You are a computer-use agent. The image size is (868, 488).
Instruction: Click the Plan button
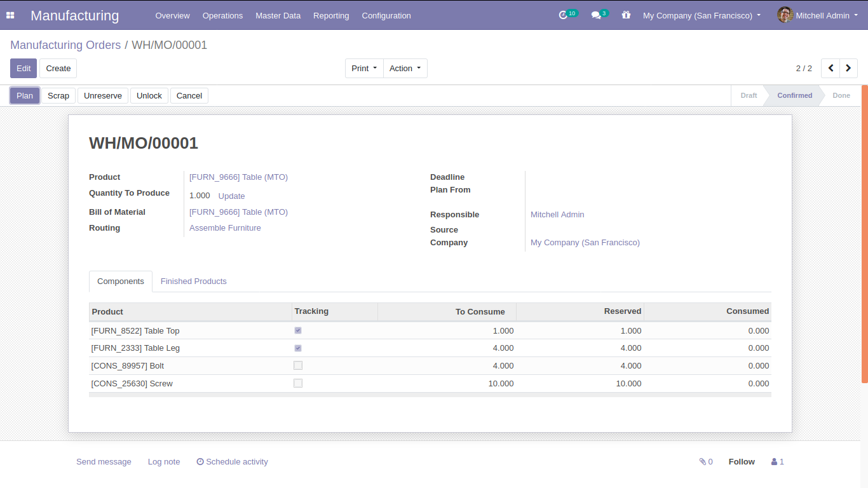pos(25,95)
